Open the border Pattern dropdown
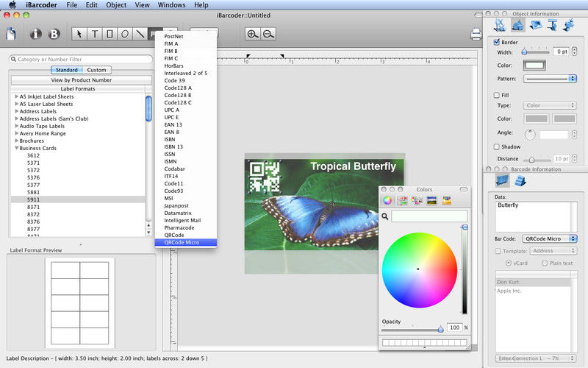The height and width of the screenshot is (368, 588). click(x=550, y=79)
